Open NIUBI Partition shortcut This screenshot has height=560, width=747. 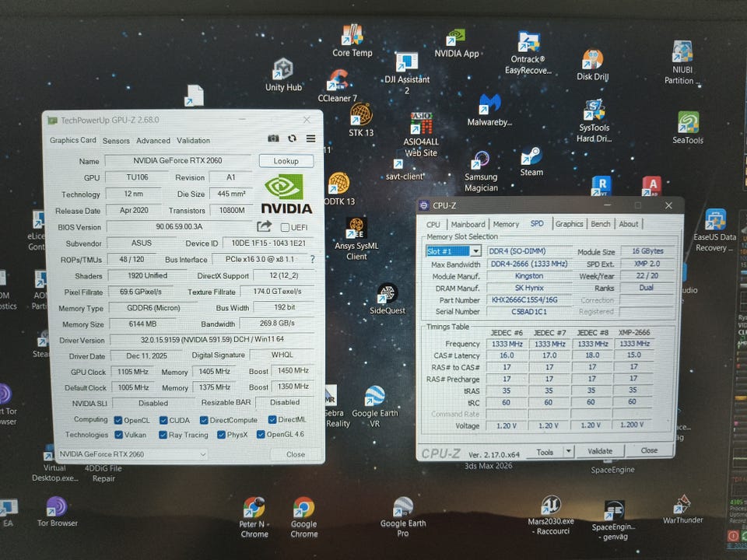coord(682,63)
